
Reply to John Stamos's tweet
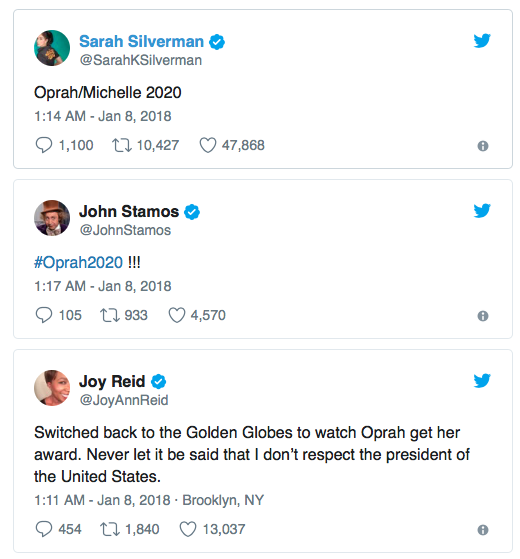click(x=44, y=315)
